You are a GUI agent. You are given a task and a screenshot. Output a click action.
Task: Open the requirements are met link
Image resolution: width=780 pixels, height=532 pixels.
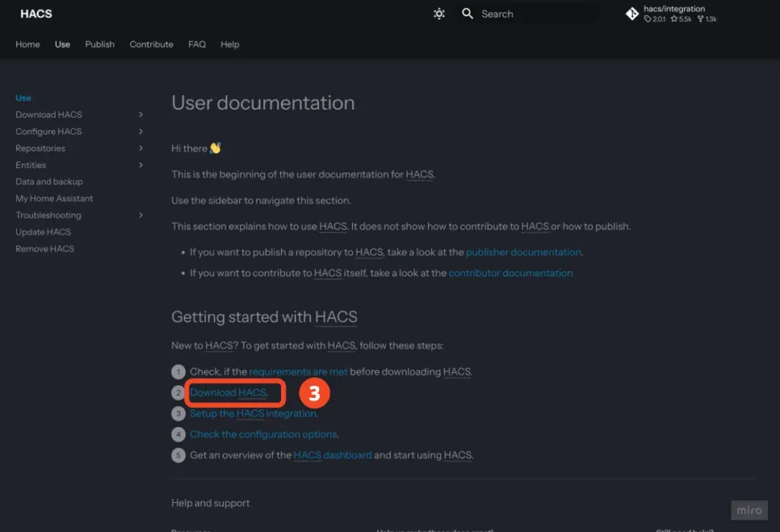click(x=298, y=372)
